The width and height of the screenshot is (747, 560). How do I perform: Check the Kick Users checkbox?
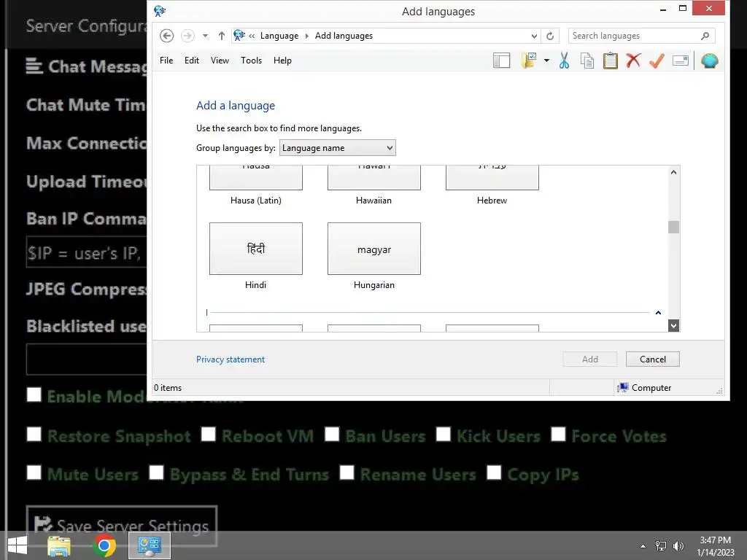click(x=444, y=435)
